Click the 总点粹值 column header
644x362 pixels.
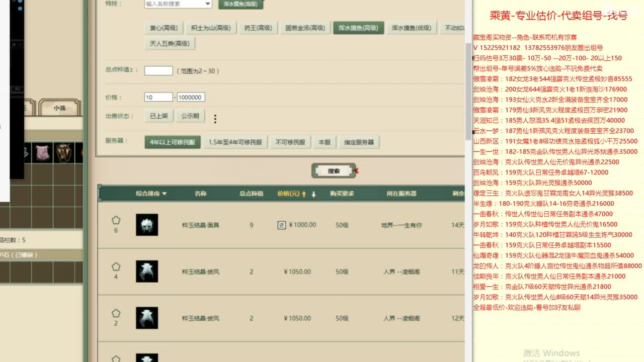tap(251, 194)
